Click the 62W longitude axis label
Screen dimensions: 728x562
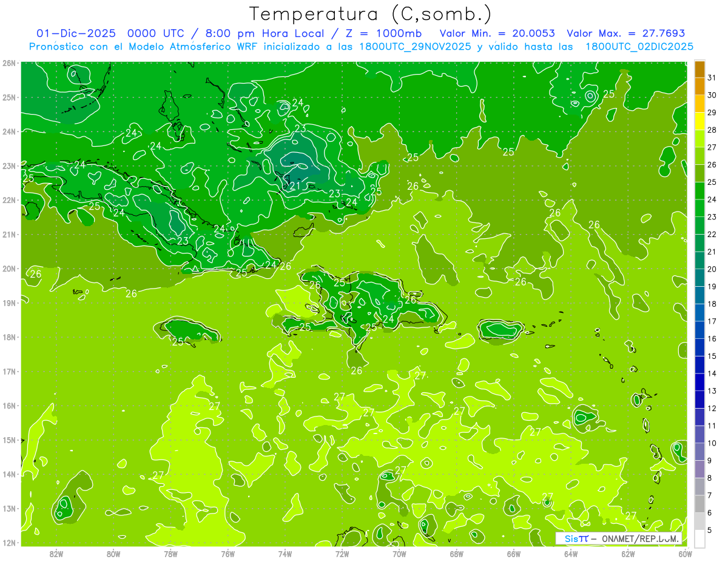tap(629, 554)
